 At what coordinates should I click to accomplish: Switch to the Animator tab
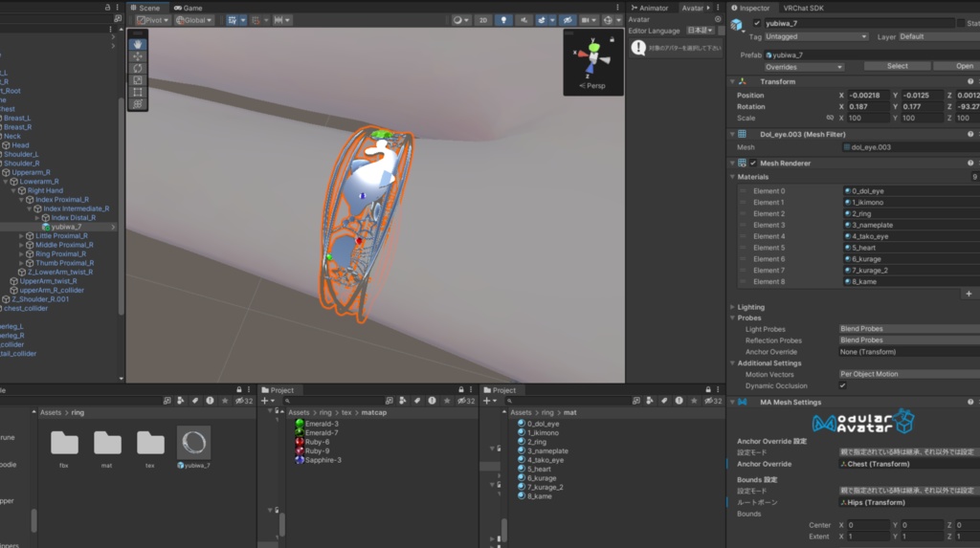(x=650, y=8)
